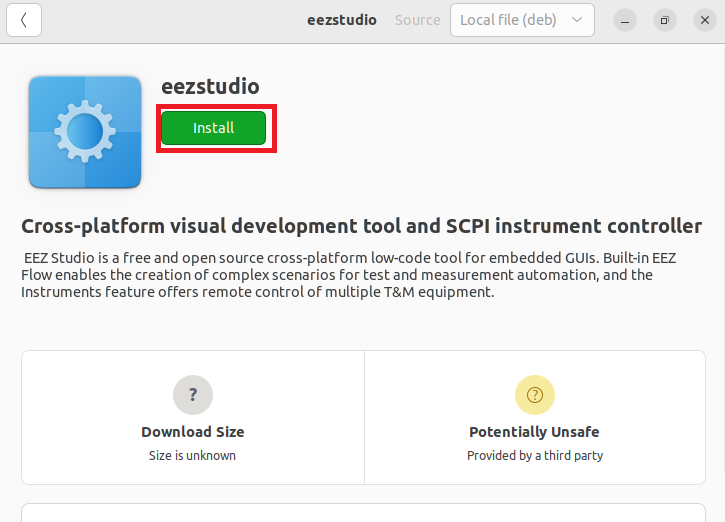Close the eezstudio software window
725x522 pixels.
pyautogui.click(x=703, y=20)
